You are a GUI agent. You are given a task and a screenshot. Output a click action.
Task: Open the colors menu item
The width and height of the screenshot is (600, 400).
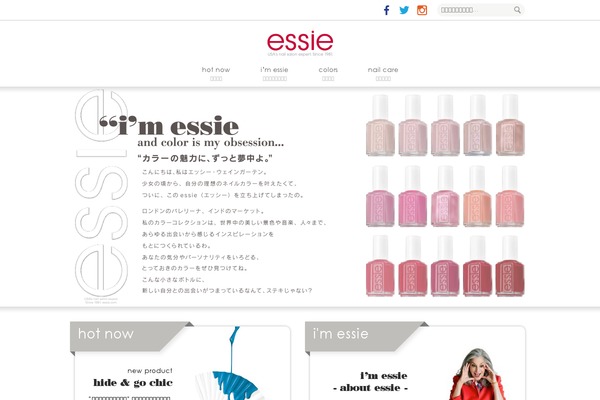[328, 73]
